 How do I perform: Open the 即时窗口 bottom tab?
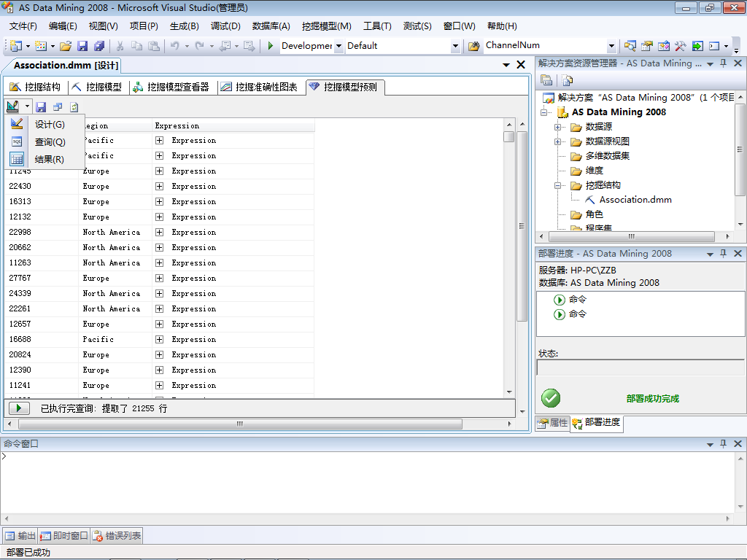pyautogui.click(x=64, y=536)
